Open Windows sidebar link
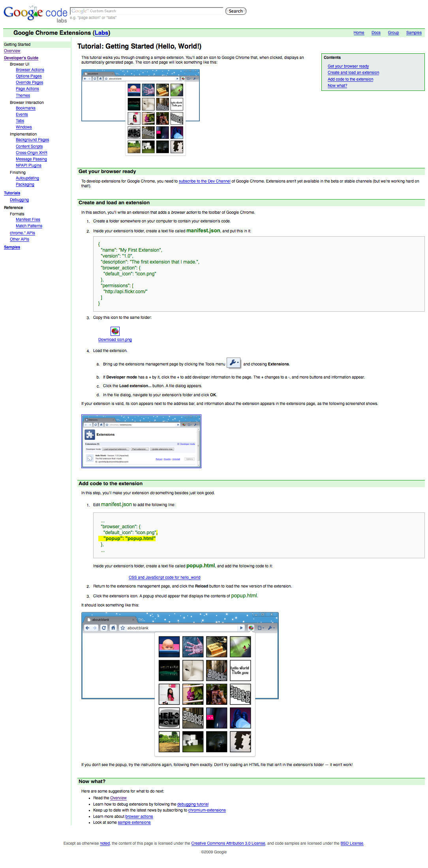This screenshot has height=868, width=428. tap(24, 127)
